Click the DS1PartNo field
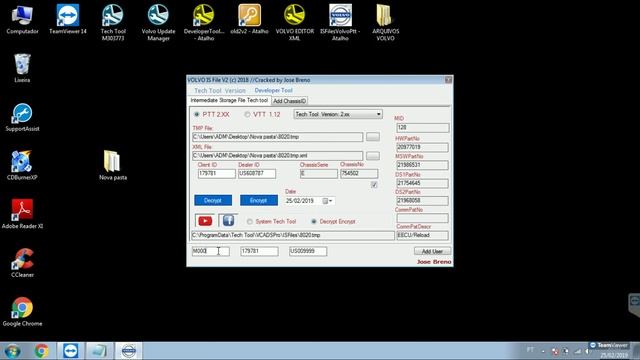This screenshot has height=360, width=640. 422,183
